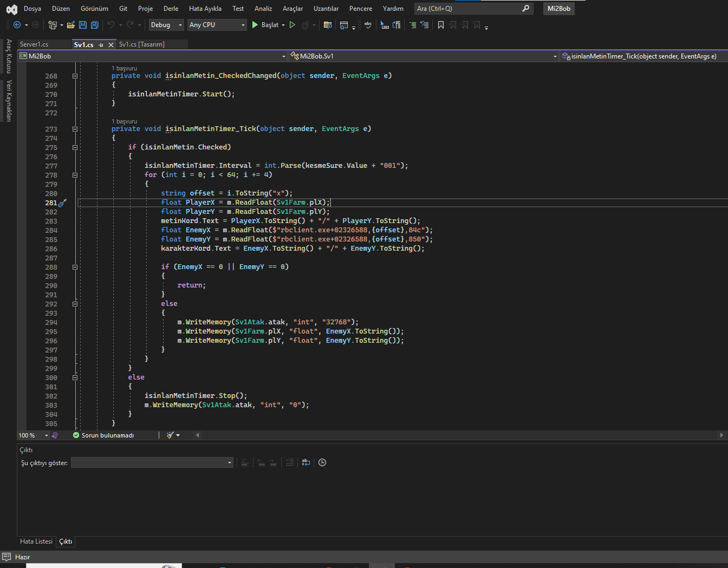
Task: Collapse the for loop at line 278
Action: pyautogui.click(x=75, y=175)
